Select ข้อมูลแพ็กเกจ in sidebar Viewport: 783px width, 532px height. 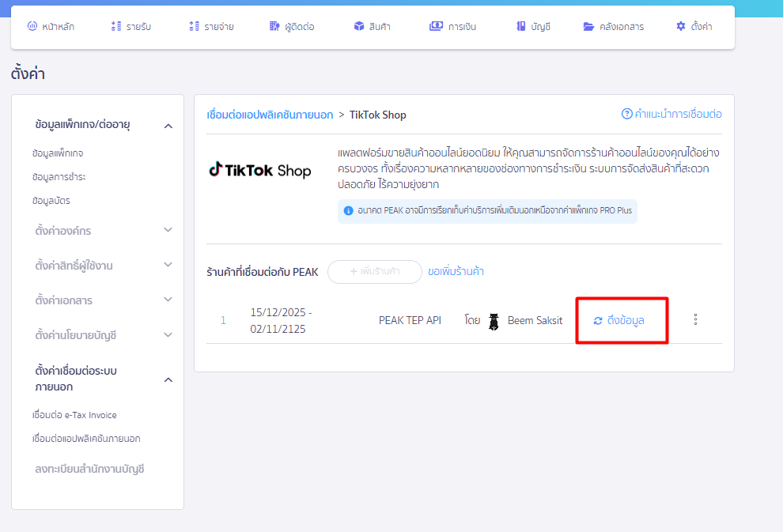point(58,153)
